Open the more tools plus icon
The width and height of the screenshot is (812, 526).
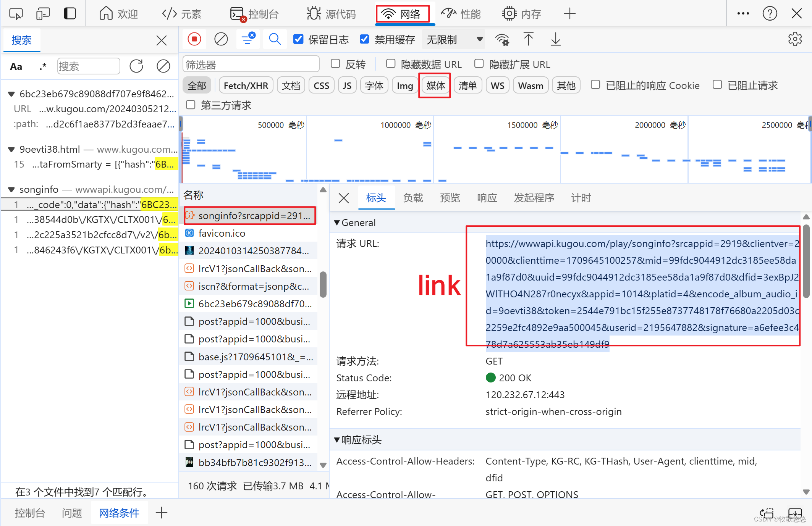[569, 14]
